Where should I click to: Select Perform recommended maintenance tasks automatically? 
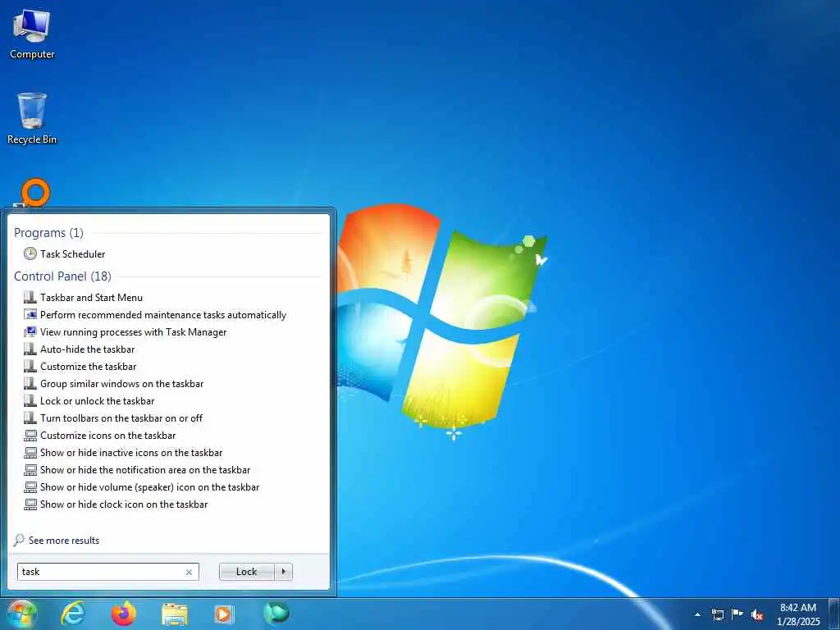coord(163,315)
